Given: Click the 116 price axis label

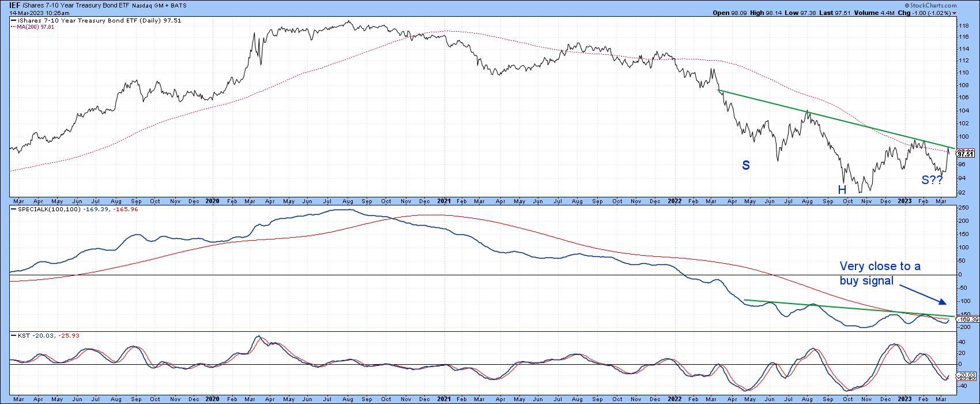Looking at the screenshot, I should pos(963,37).
